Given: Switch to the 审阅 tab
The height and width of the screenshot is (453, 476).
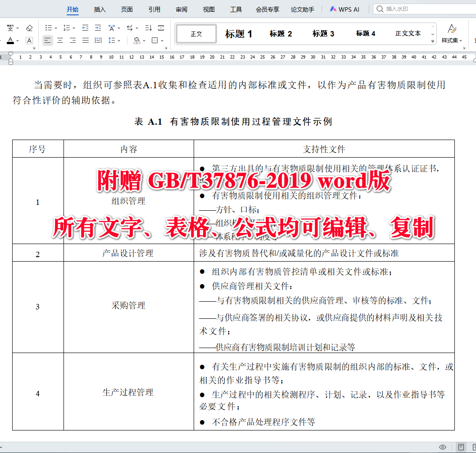Looking at the screenshot, I should tap(181, 9).
